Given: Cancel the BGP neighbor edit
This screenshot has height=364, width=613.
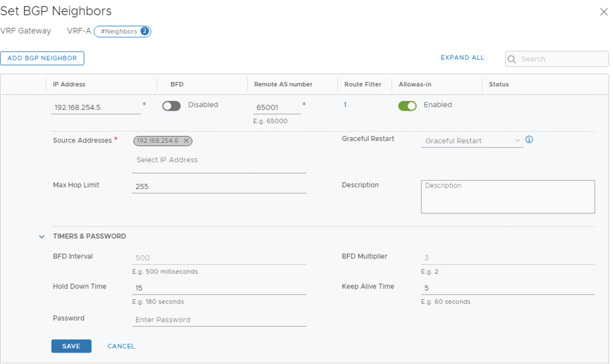Looking at the screenshot, I should click(x=121, y=346).
